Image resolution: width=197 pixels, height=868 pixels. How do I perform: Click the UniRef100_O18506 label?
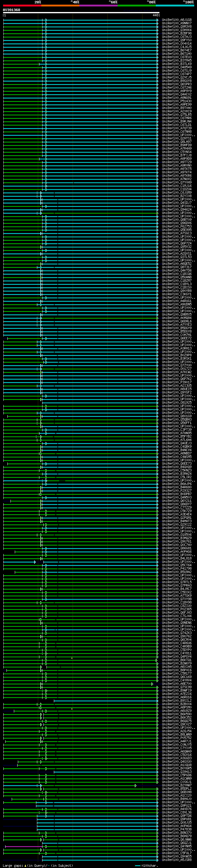point(177,535)
